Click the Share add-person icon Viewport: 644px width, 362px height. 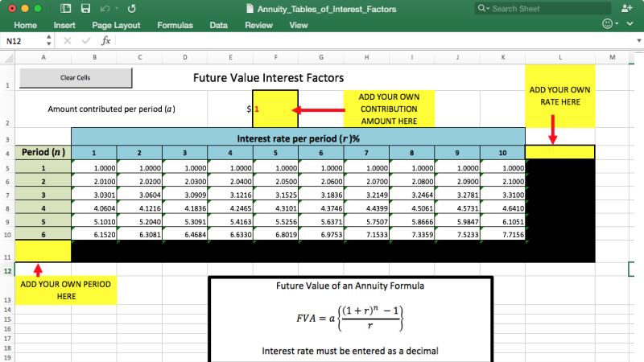627,8
